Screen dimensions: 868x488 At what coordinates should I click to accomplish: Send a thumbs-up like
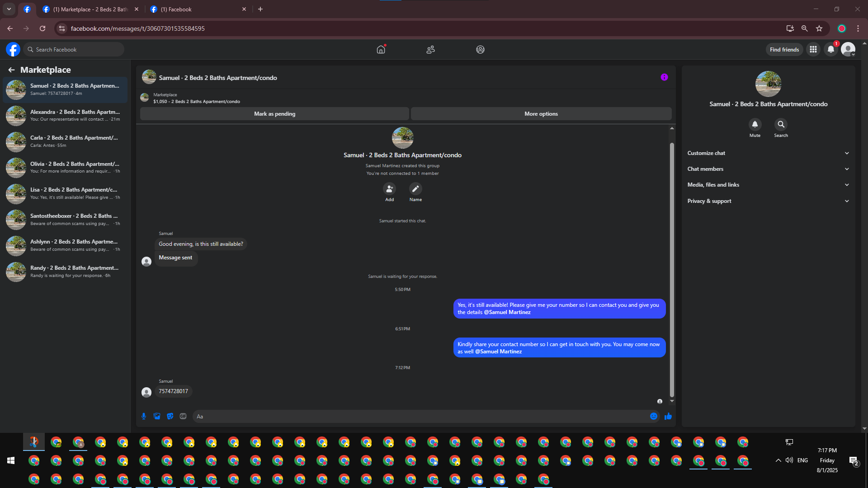(x=668, y=416)
